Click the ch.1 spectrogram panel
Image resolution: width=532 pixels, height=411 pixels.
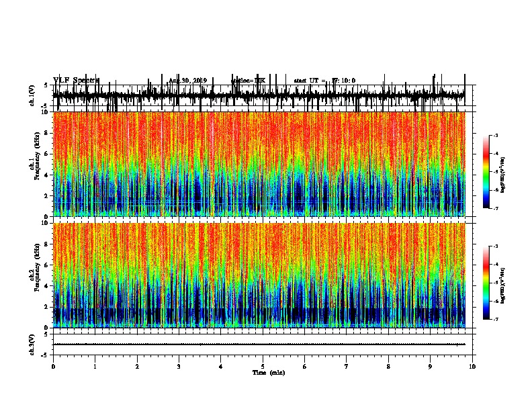pyautogui.click(x=259, y=164)
